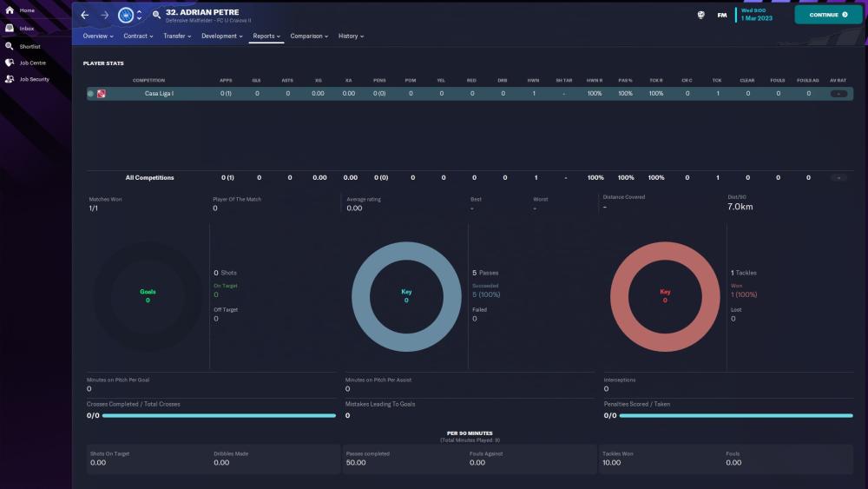The height and width of the screenshot is (489, 868).
Task: Click the Home icon in sidebar
Action: (10, 10)
